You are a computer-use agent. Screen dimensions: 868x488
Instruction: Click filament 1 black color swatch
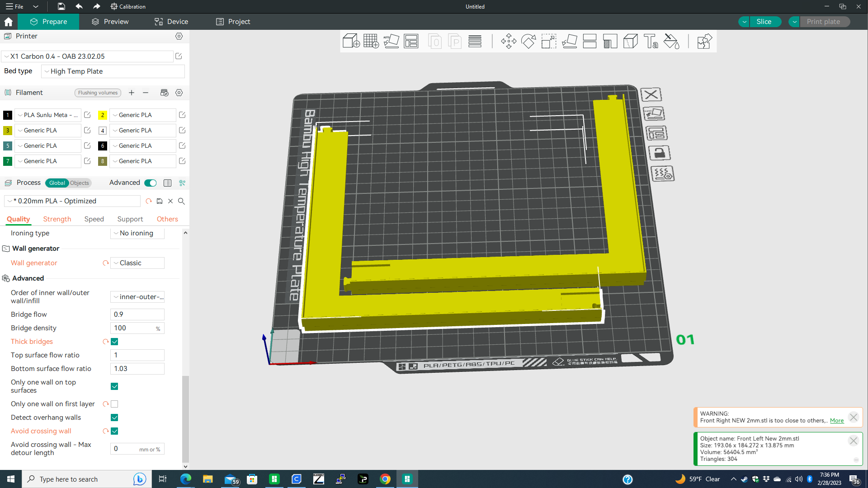click(8, 115)
